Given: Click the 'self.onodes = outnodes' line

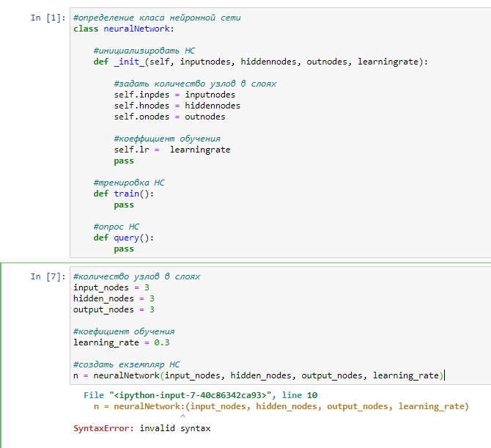Looking at the screenshot, I should (169, 117).
